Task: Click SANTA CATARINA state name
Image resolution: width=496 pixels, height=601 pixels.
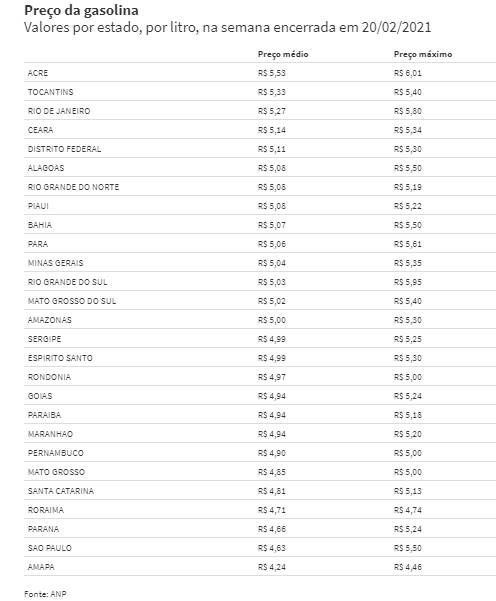Action: coord(61,491)
